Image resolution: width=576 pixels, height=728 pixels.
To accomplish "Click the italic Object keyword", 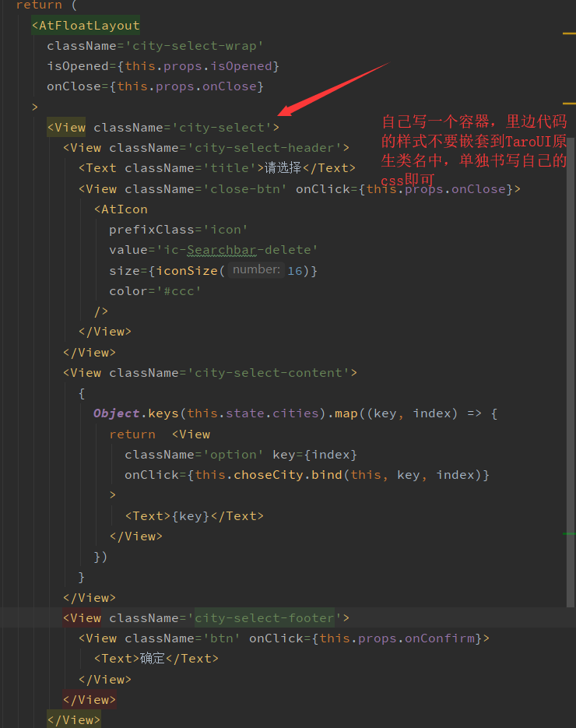I will pos(117,413).
